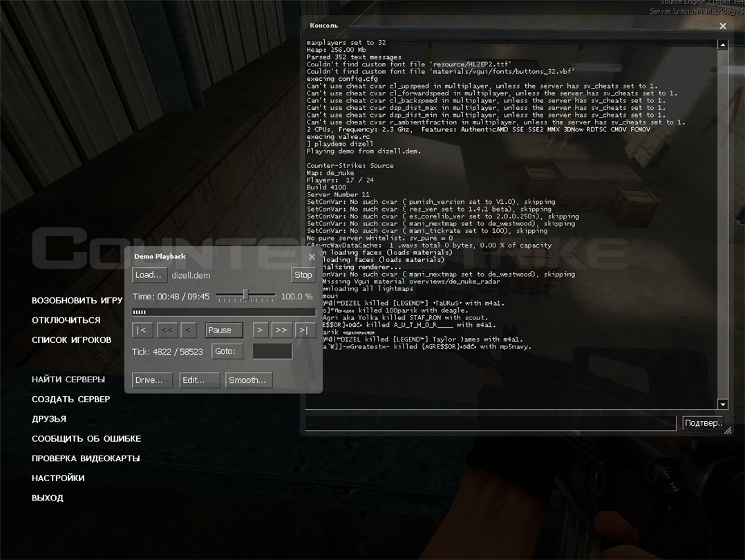Screen dimensions: 745x560
Task: Click the console scrollbar up arrow
Action: pos(723,45)
